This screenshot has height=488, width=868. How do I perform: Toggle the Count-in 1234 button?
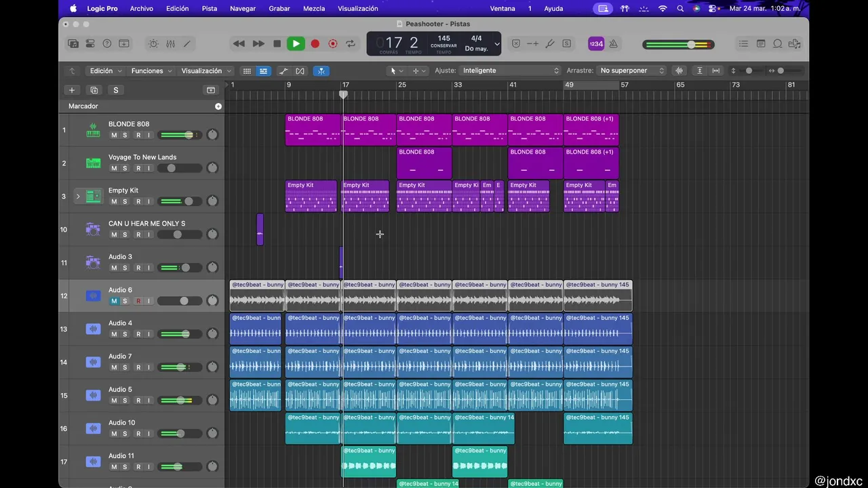tap(596, 43)
